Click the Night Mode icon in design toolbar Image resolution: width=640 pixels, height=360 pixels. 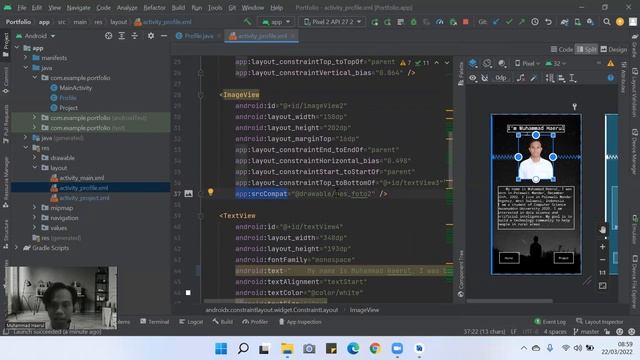[502, 63]
